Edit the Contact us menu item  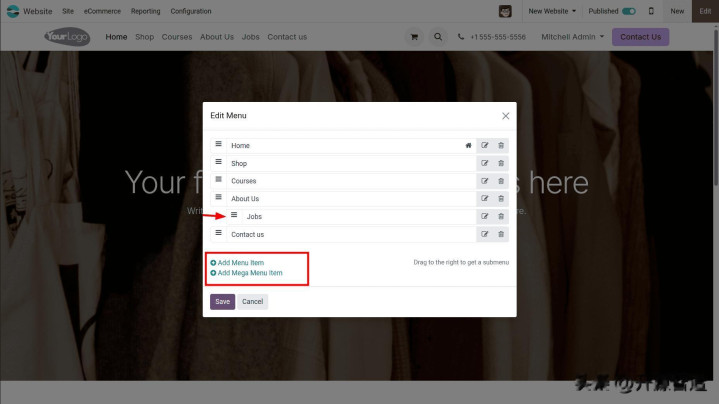pyautogui.click(x=485, y=234)
